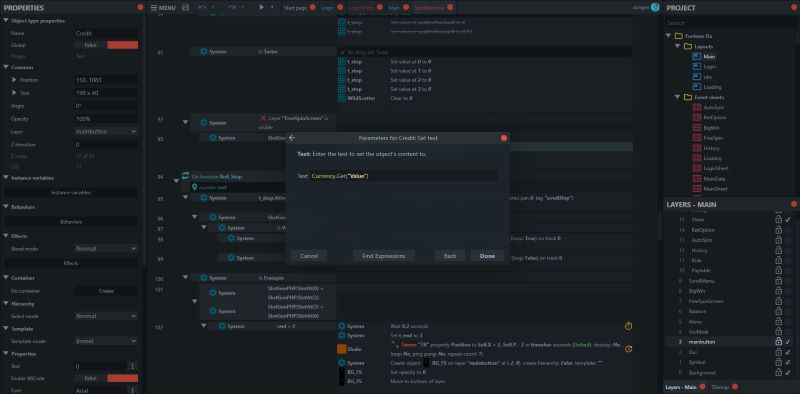The width and height of the screenshot is (800, 394).
Task: Expand the Position property triangle
Action: pos(14,80)
